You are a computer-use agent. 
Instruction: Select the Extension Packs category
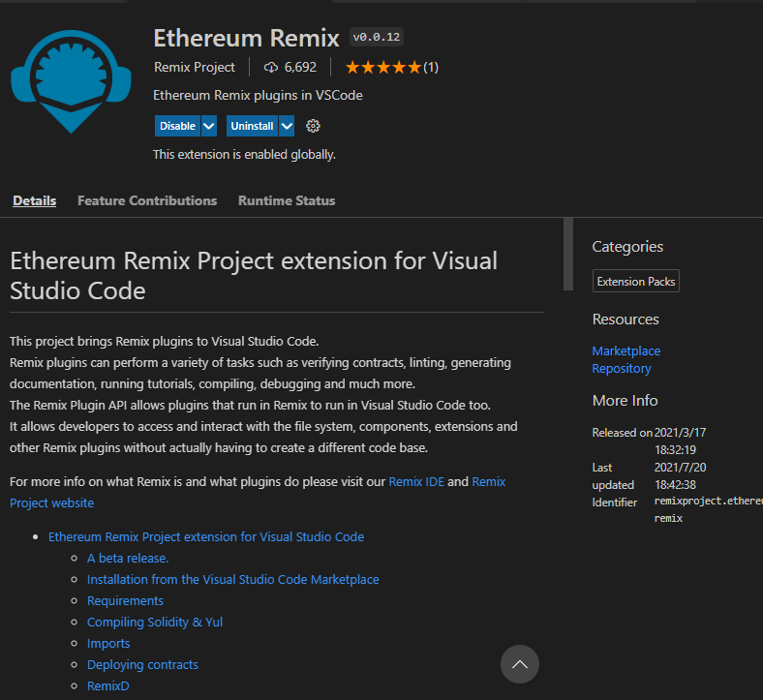[636, 281]
